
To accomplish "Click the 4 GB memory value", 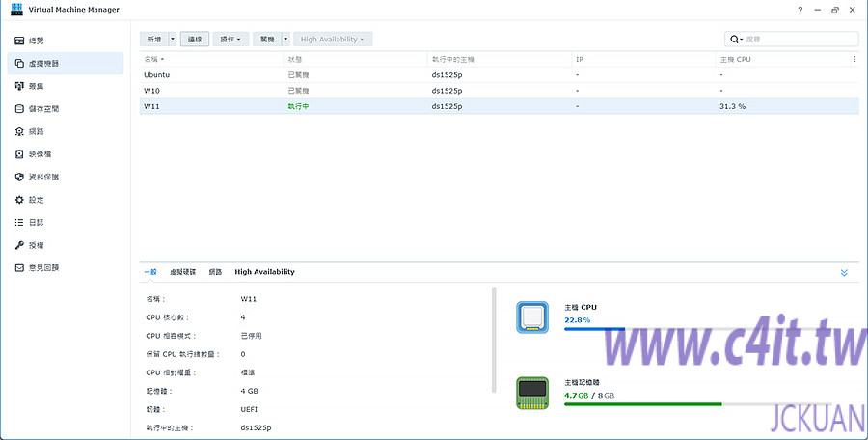I will pyautogui.click(x=249, y=391).
